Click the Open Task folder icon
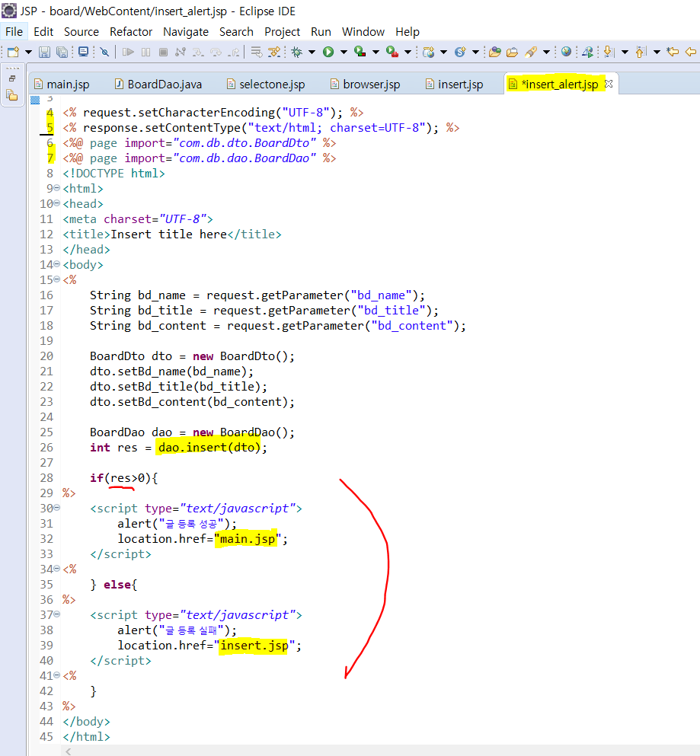The image size is (700, 756). [513, 52]
